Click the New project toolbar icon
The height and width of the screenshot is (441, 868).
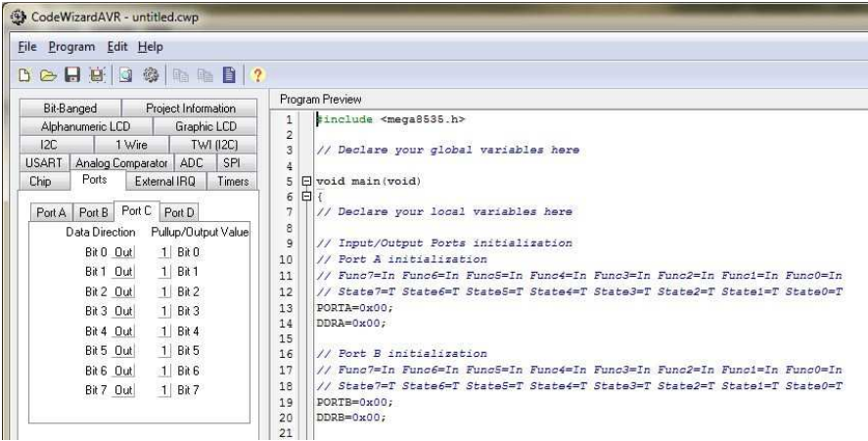point(24,75)
